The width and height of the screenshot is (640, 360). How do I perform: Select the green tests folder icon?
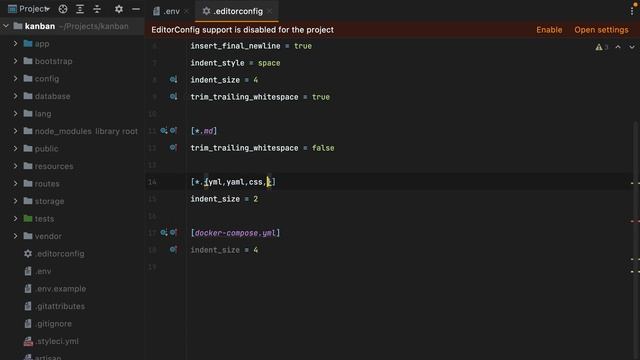tap(28, 218)
